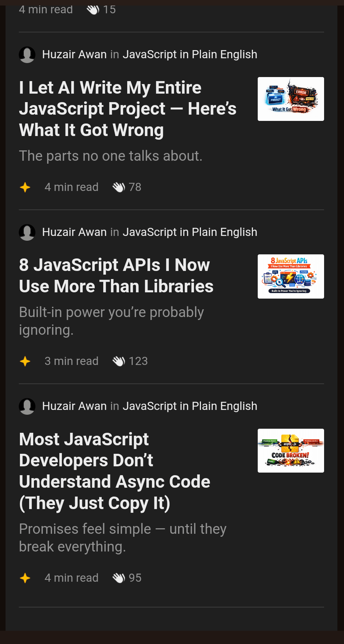This screenshot has height=644, width=344.
Task: Click the 'What It Got Wrong' article thumbnail
Action: coord(291,99)
